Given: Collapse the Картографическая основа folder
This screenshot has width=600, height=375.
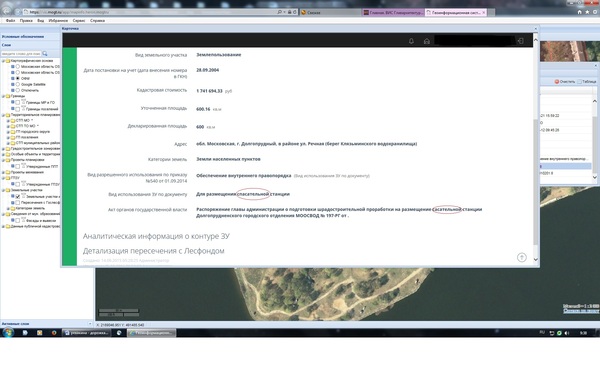Looking at the screenshot, I should [x=3, y=61].
